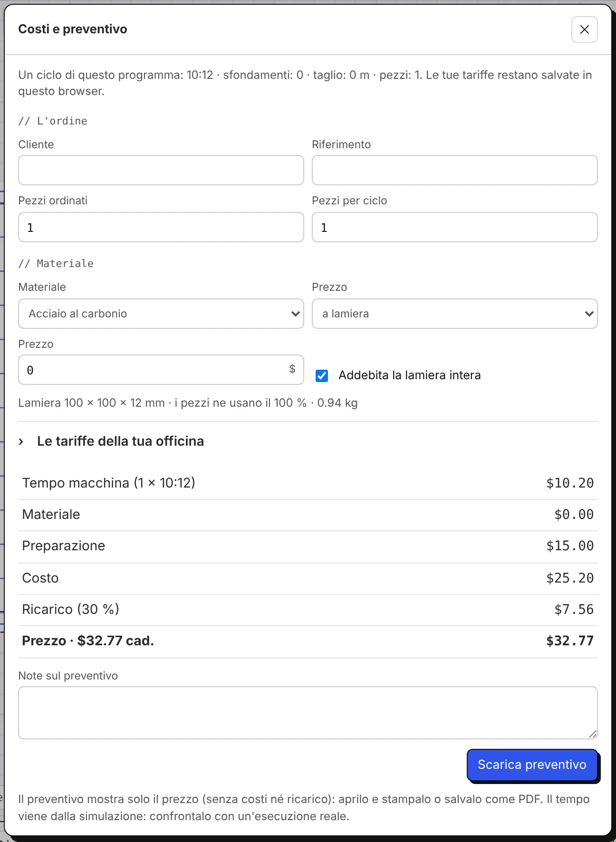Click the Cliente input field

(161, 170)
